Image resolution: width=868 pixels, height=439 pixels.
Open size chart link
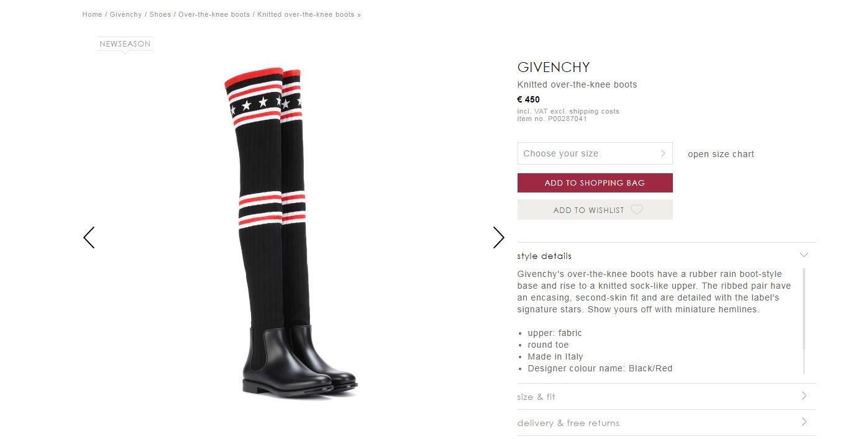[721, 154]
